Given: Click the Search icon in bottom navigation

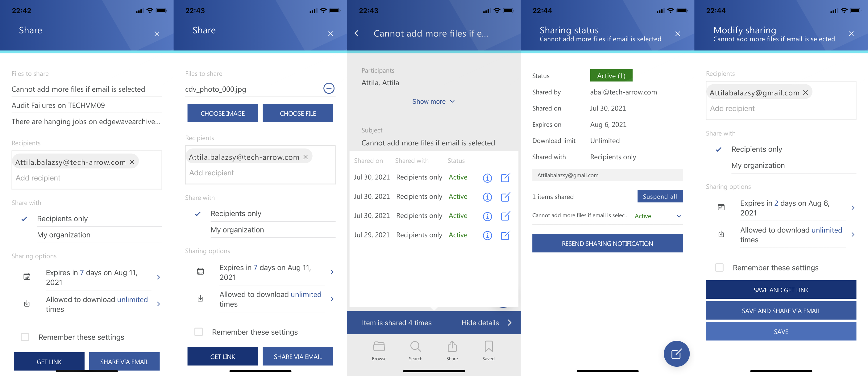Looking at the screenshot, I should [x=415, y=352].
